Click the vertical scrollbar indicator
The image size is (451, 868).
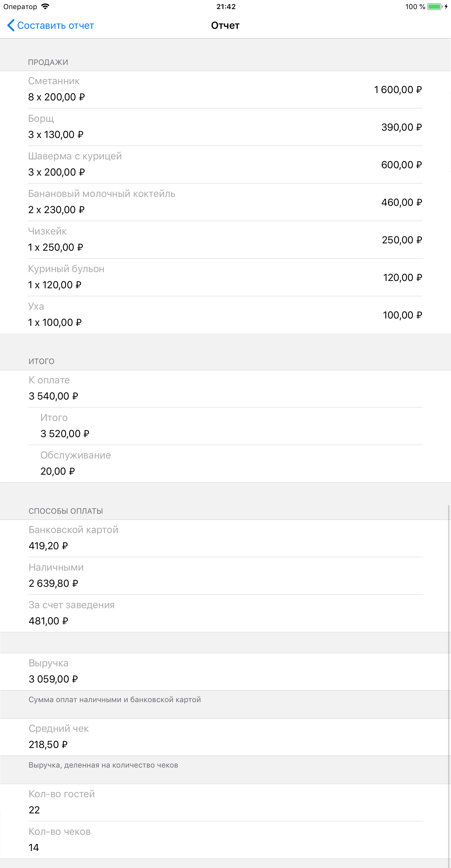449,674
